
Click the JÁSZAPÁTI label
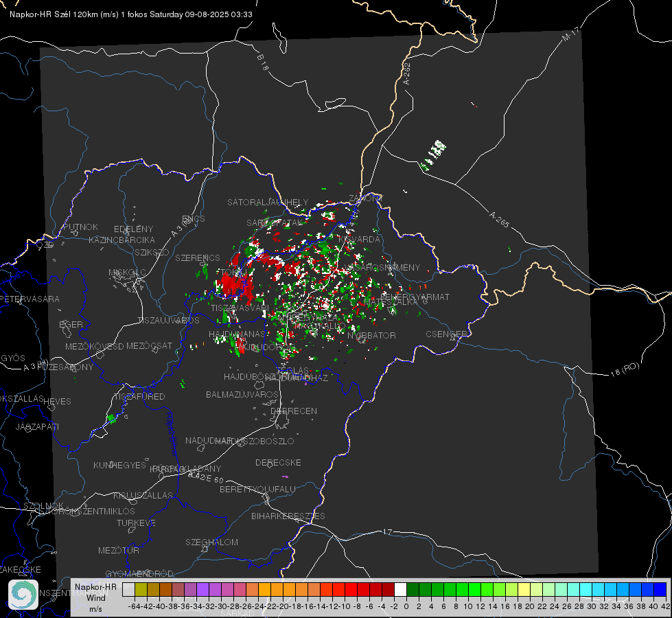tap(37, 426)
